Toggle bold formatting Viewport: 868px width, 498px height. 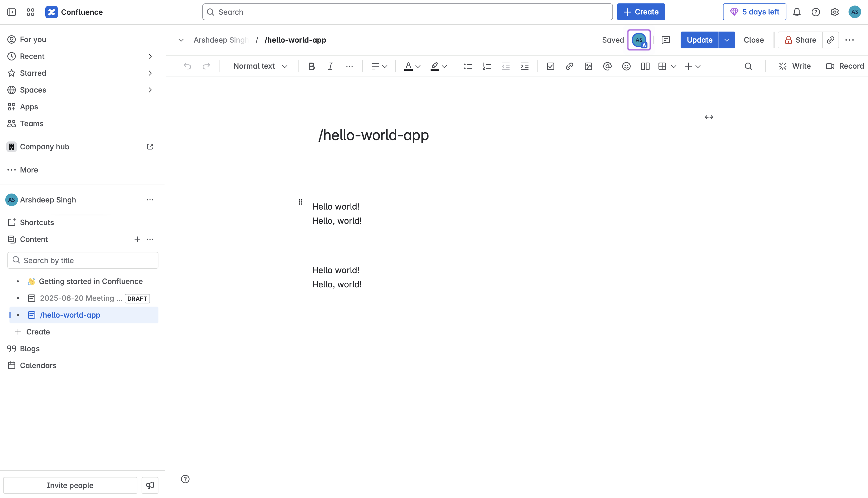click(x=311, y=66)
